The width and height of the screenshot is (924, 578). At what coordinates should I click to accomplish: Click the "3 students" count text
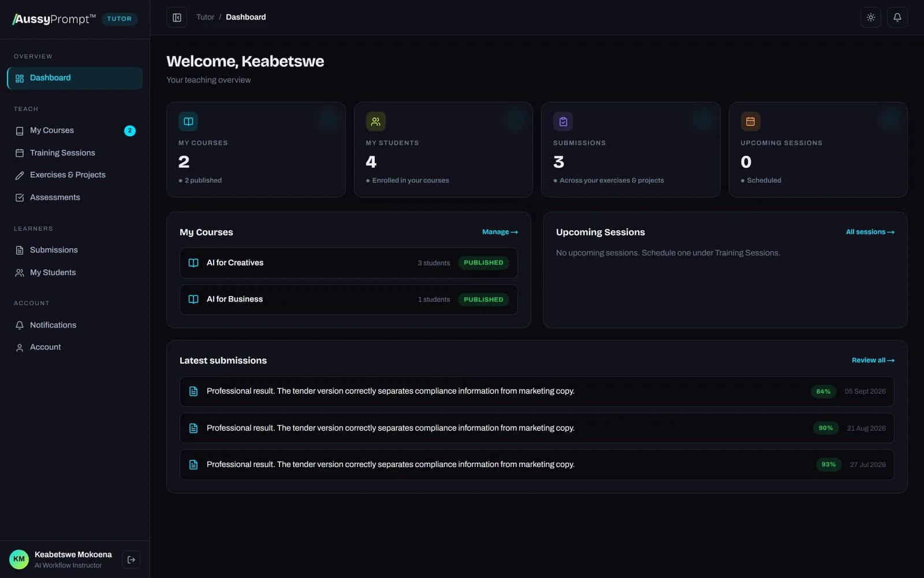pyautogui.click(x=434, y=263)
